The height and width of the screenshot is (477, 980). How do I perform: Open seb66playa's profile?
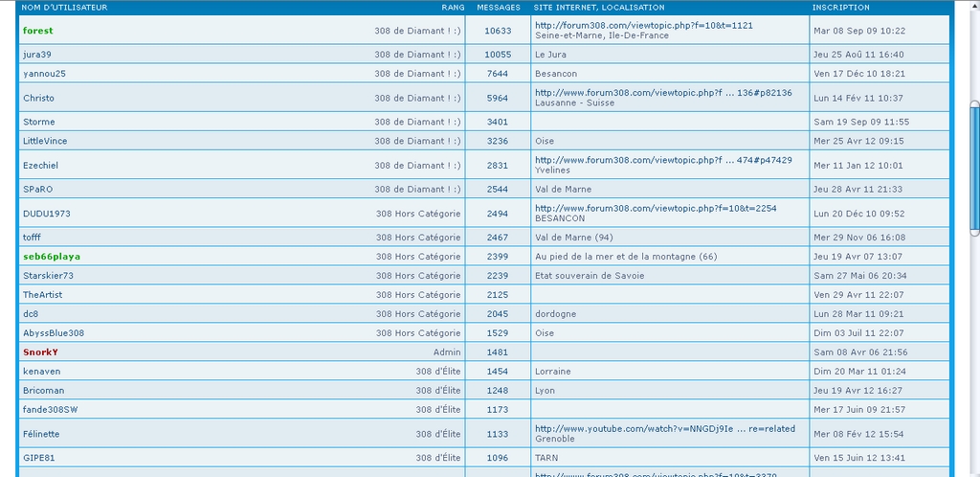point(52,256)
